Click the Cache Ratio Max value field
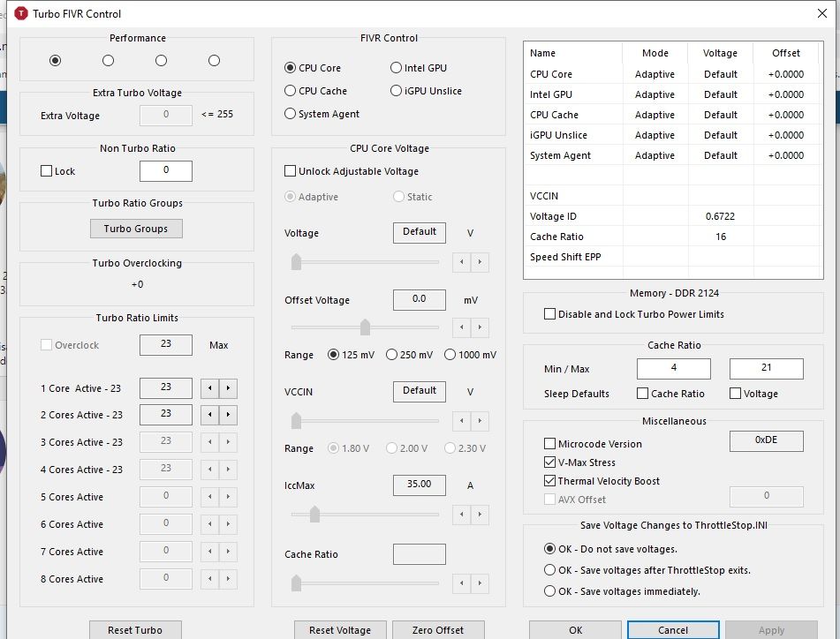840x639 pixels. tap(767, 369)
